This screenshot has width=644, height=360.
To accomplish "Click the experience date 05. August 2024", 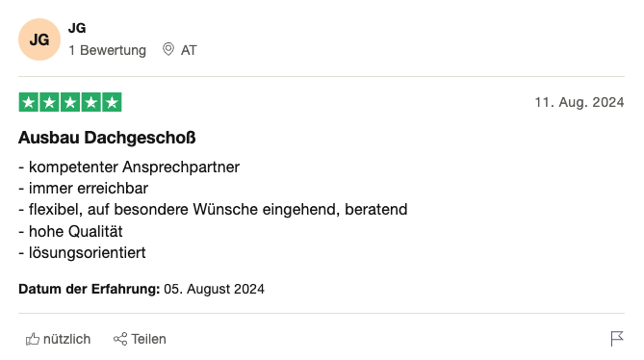I will point(214,289).
